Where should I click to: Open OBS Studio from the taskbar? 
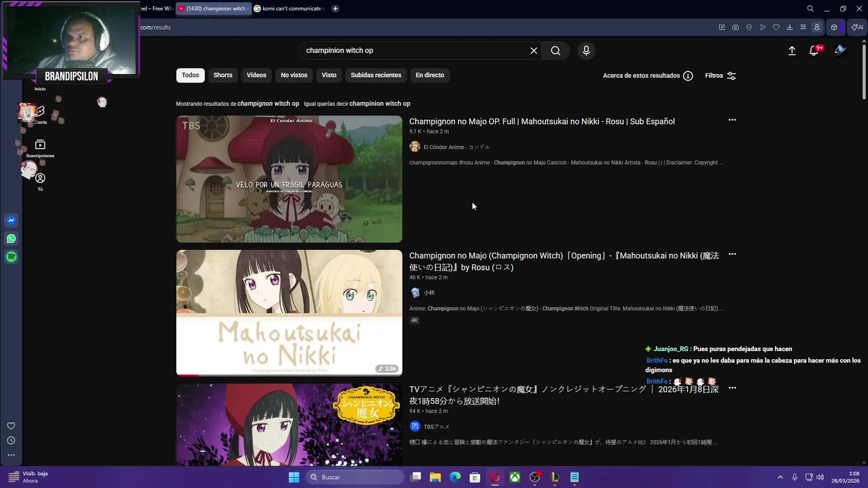tap(535, 477)
